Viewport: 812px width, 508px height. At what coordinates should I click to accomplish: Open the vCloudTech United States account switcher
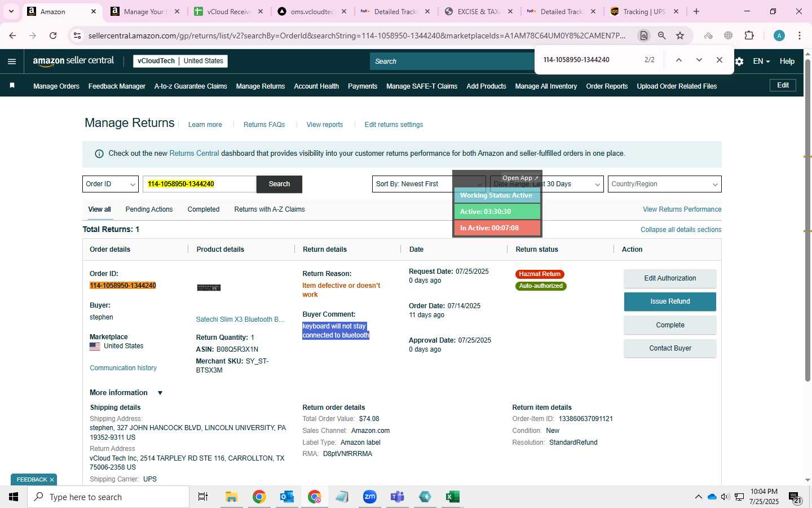[180, 61]
